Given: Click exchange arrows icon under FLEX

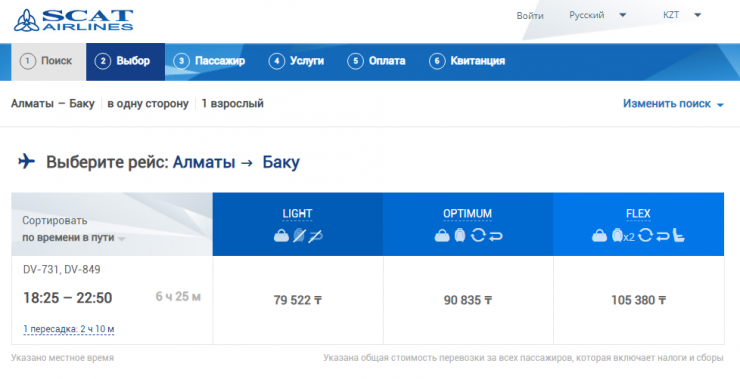Looking at the screenshot, I should pyautogui.click(x=645, y=235).
